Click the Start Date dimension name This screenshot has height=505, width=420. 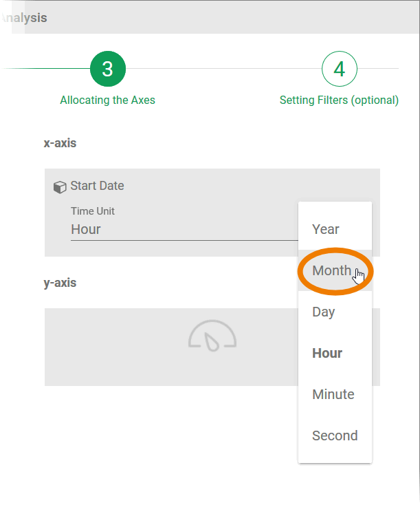(97, 186)
